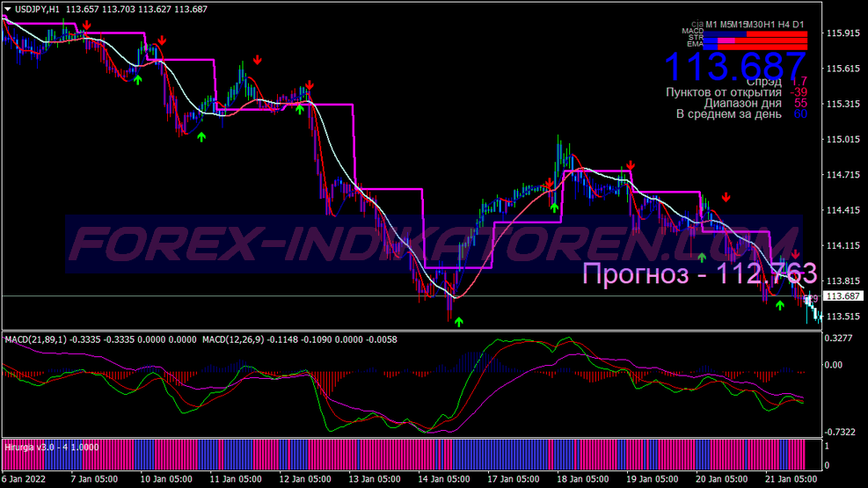Click the current price tag 113.687 on price axis
The height and width of the screenshot is (488, 868).
842,296
